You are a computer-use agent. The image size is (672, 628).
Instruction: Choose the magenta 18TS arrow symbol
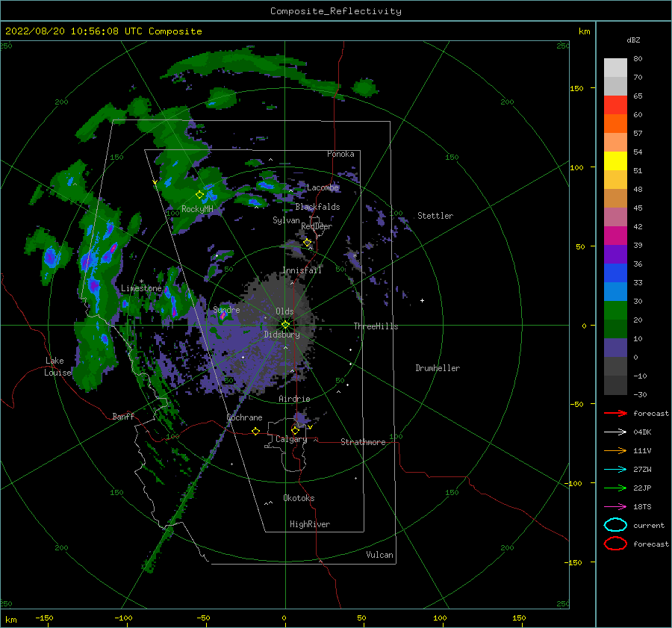pyautogui.click(x=615, y=507)
